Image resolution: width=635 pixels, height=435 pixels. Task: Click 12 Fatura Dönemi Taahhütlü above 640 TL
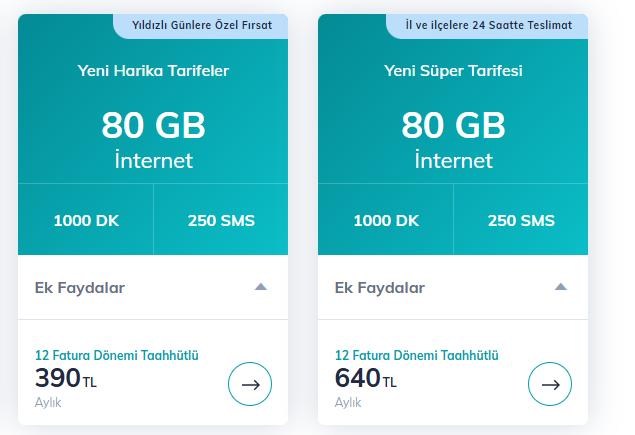[417, 355]
